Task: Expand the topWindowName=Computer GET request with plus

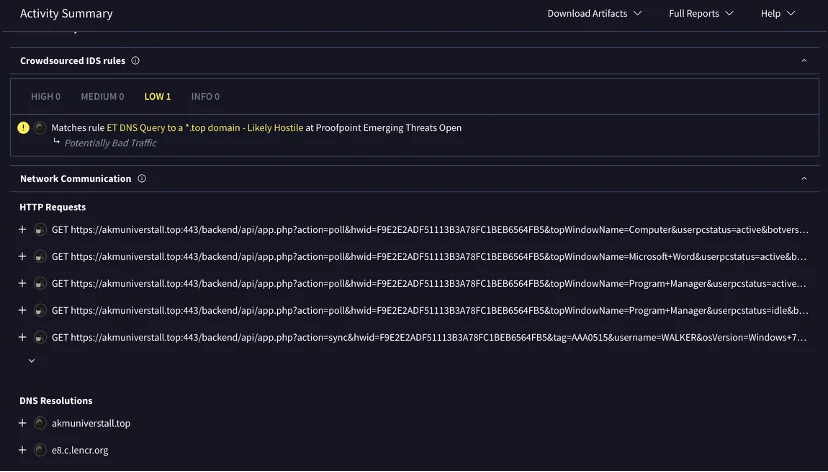Action: (22, 230)
